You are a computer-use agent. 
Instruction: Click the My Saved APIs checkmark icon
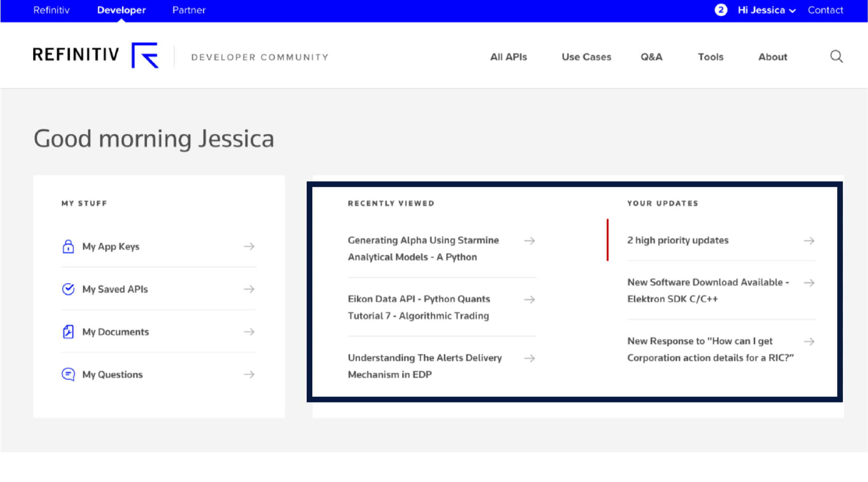click(68, 289)
